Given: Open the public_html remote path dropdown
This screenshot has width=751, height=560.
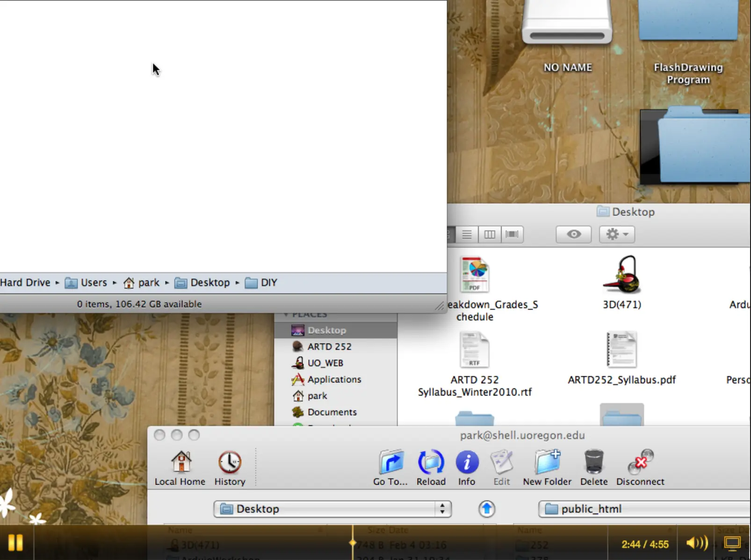Looking at the screenshot, I should [644, 509].
